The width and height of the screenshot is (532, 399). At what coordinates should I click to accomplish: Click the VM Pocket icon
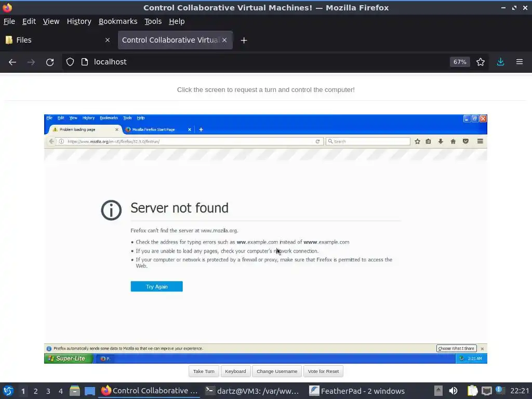pyautogui.click(x=465, y=141)
